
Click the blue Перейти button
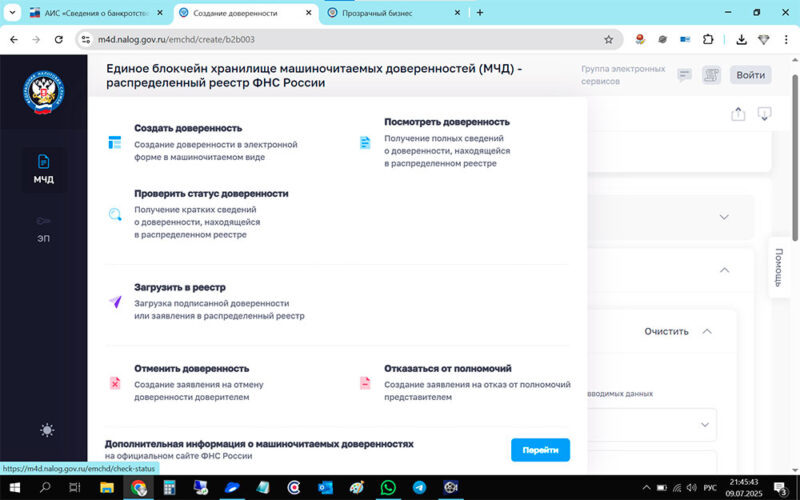tap(540, 450)
